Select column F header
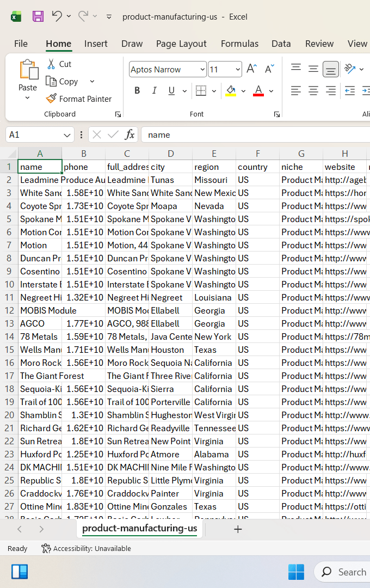The width and height of the screenshot is (370, 588). pyautogui.click(x=257, y=154)
